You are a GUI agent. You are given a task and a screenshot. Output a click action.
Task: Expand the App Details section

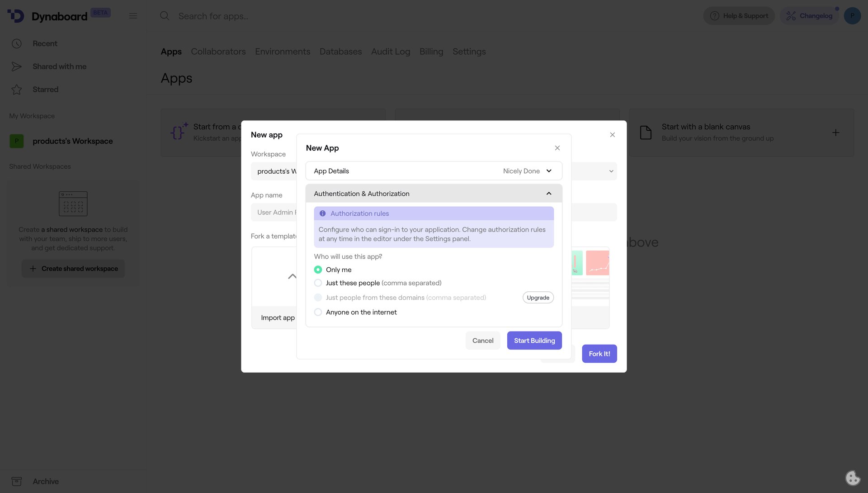coord(433,171)
